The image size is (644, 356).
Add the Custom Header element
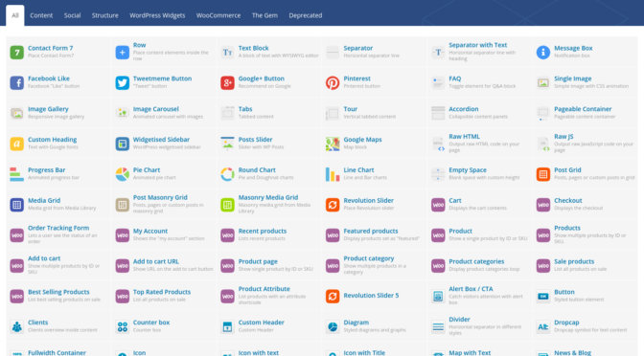[x=268, y=326]
